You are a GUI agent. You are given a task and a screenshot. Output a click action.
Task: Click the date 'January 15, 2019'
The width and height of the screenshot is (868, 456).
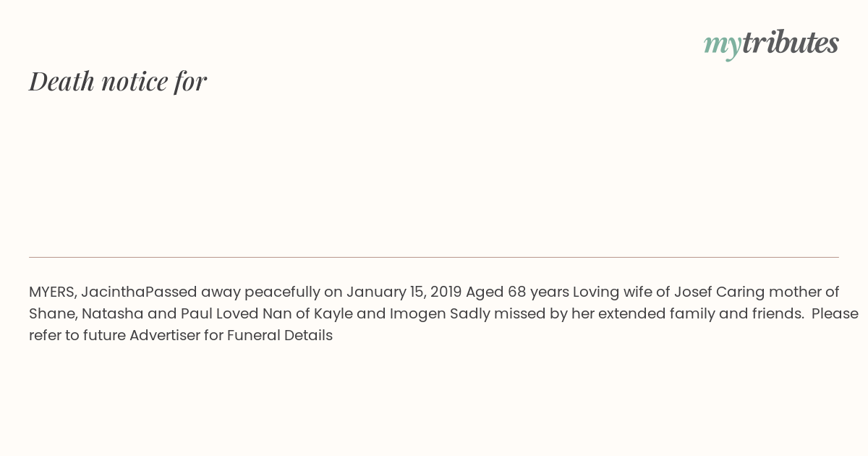coord(404,292)
